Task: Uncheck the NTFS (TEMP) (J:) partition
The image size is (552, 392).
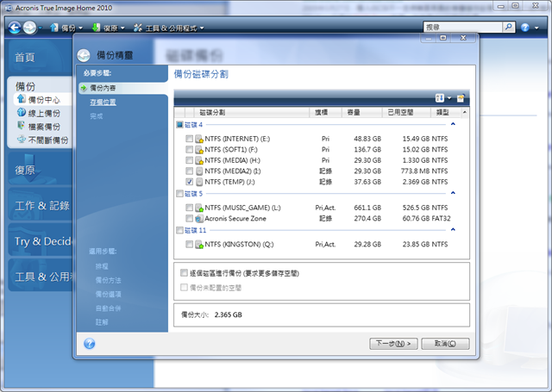Action: [190, 182]
